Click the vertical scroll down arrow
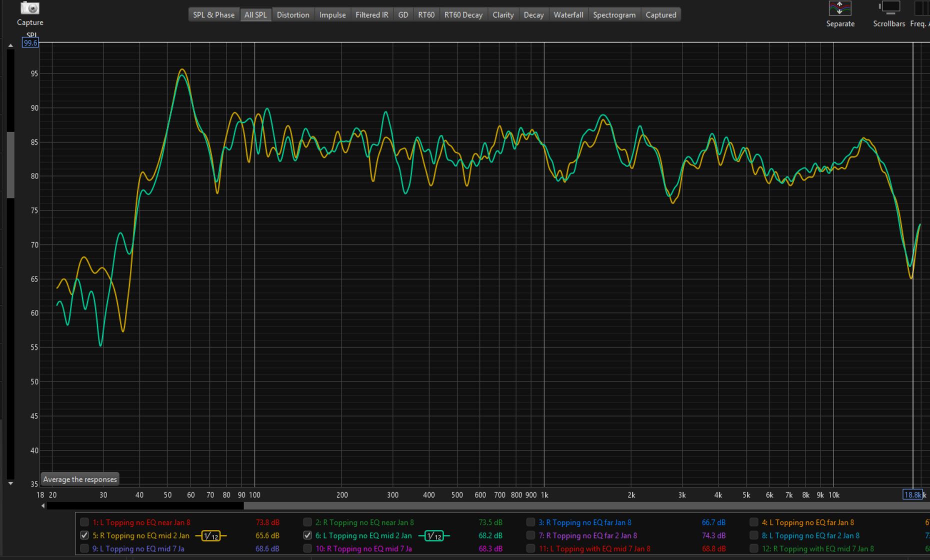This screenshot has height=560, width=930. (10, 483)
